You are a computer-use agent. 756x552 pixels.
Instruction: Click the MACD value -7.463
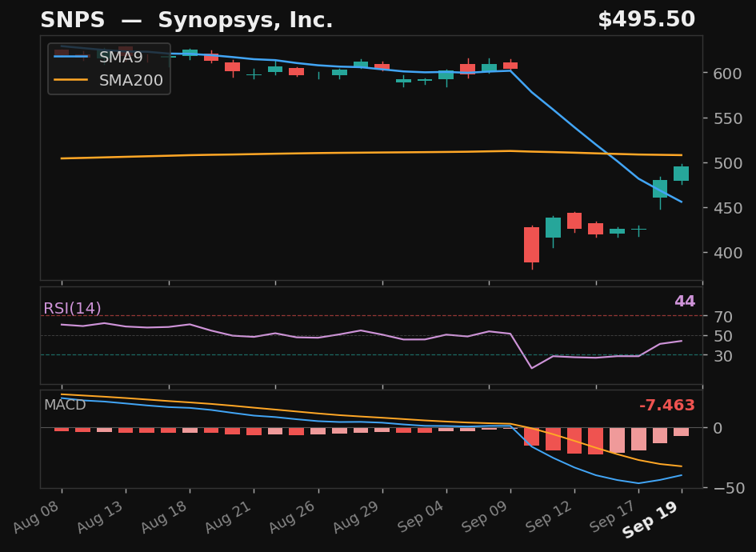667,405
